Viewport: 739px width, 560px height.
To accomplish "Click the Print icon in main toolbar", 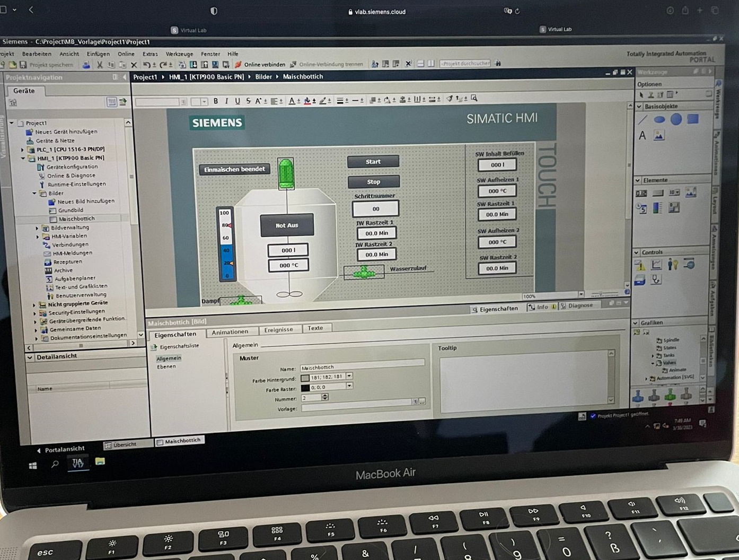I will click(86, 65).
